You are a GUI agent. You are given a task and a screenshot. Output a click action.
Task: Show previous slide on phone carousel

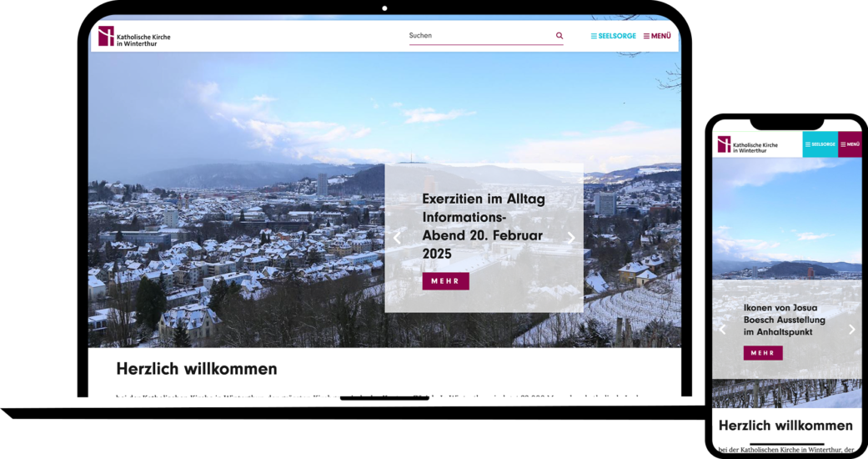click(x=722, y=330)
